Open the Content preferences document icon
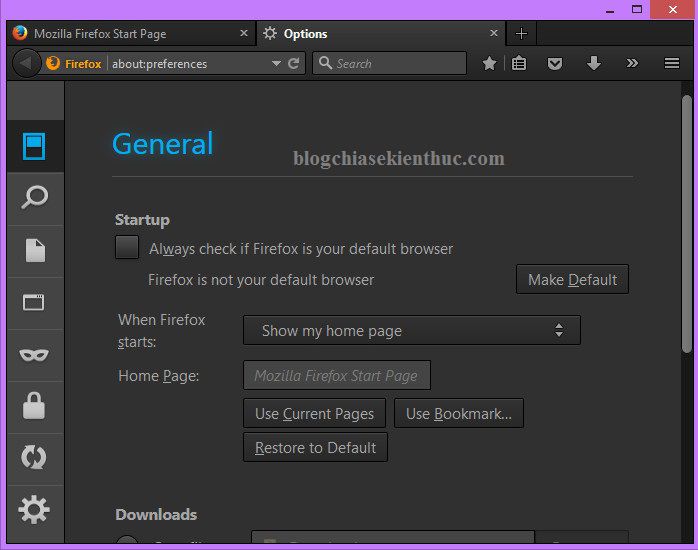 (x=35, y=250)
